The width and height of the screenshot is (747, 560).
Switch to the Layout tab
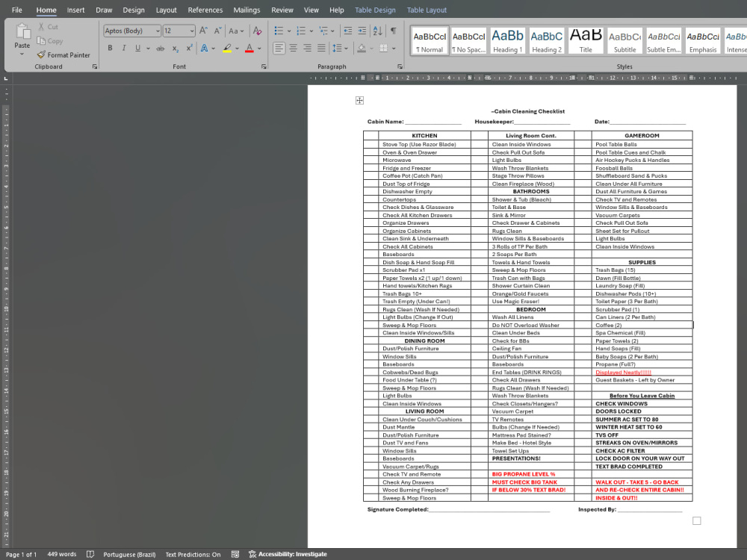tap(167, 10)
